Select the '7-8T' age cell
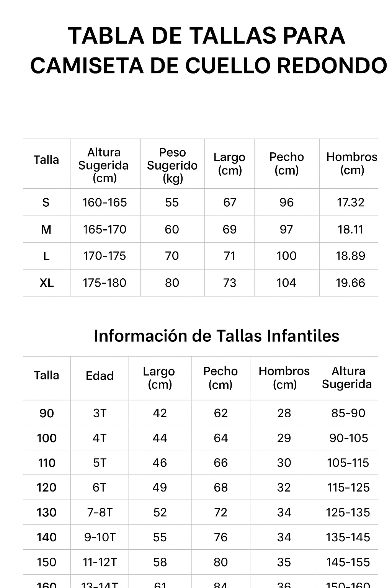Image resolution: width=392 pixels, height=588 pixels. (x=100, y=512)
